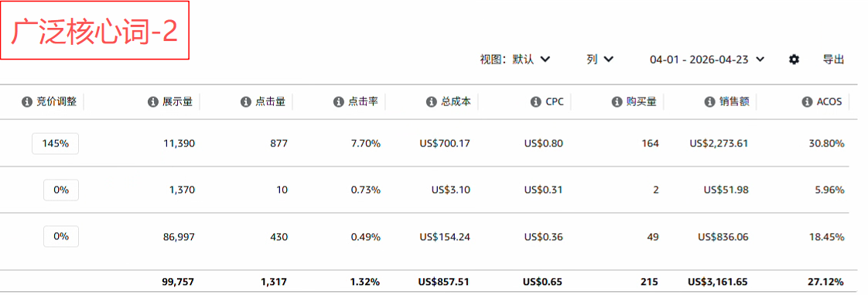Viewport: 868px width, 295px height.
Task: Select total impressions 99,757
Action: pyautogui.click(x=179, y=282)
